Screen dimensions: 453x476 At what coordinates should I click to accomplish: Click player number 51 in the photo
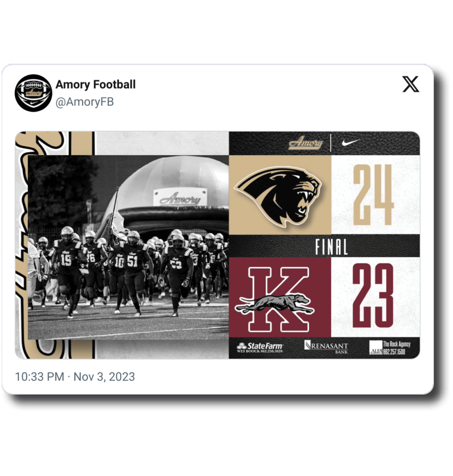(x=132, y=261)
